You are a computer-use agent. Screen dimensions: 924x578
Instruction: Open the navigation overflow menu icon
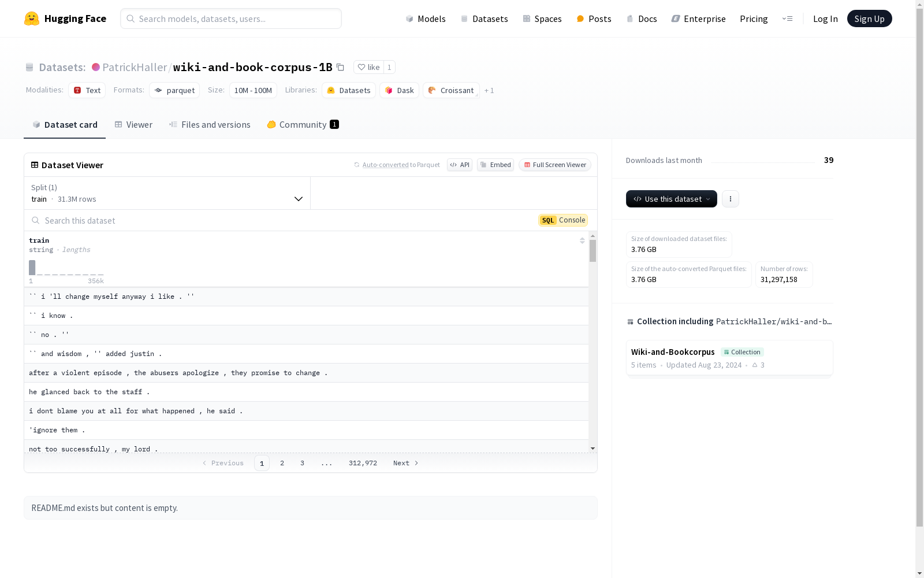787,18
